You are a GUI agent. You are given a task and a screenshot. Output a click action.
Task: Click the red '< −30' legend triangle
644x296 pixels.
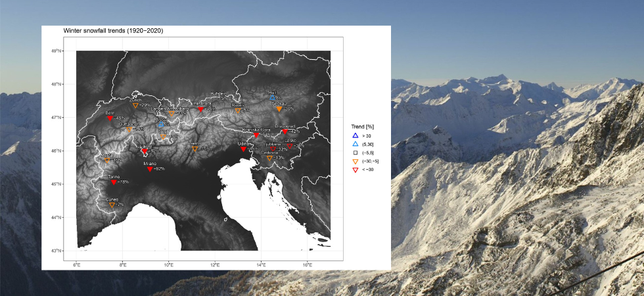coord(355,170)
